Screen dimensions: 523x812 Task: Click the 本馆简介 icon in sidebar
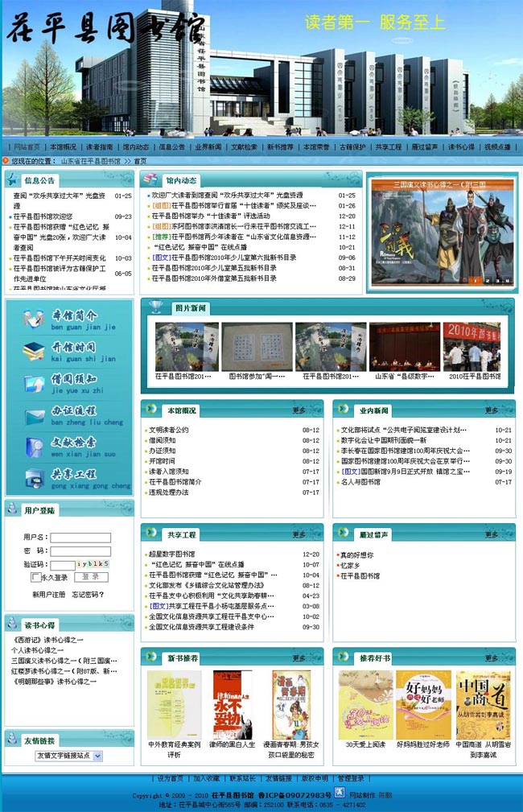click(33, 319)
